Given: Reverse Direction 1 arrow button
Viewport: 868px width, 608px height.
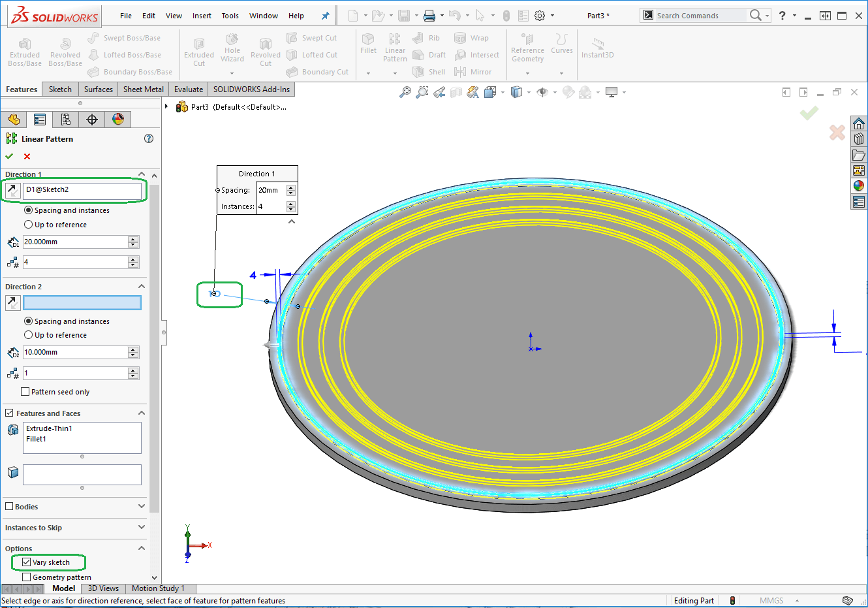Looking at the screenshot, I should point(12,190).
